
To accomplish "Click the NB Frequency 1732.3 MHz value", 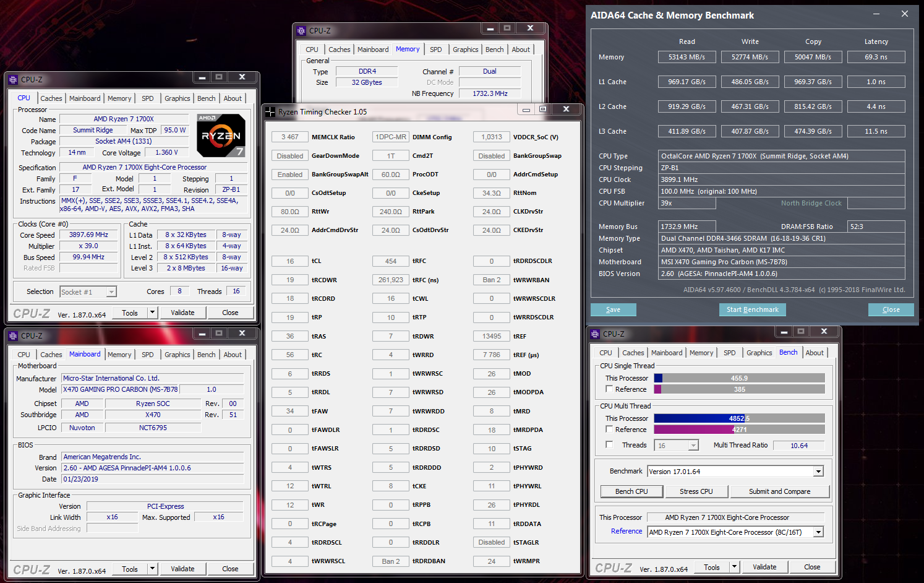I will pos(490,93).
